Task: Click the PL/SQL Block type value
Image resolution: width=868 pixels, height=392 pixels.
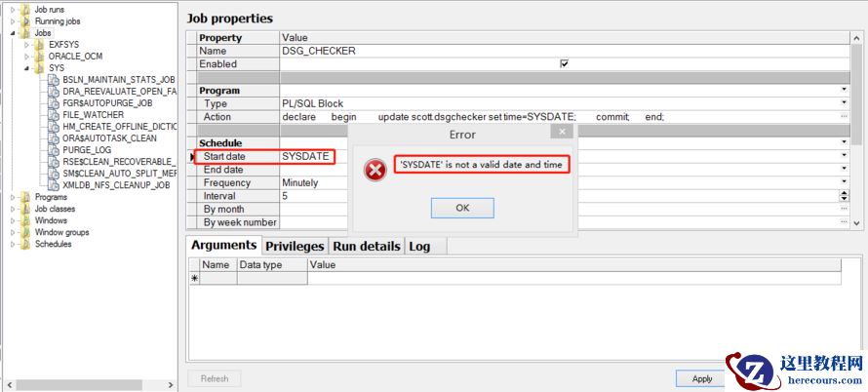Action: click(x=313, y=103)
